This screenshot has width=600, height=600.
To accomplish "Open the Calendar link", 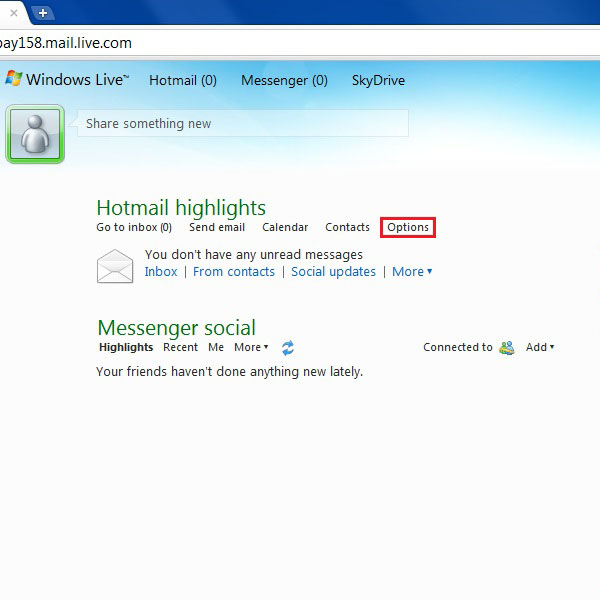I will 285,227.
